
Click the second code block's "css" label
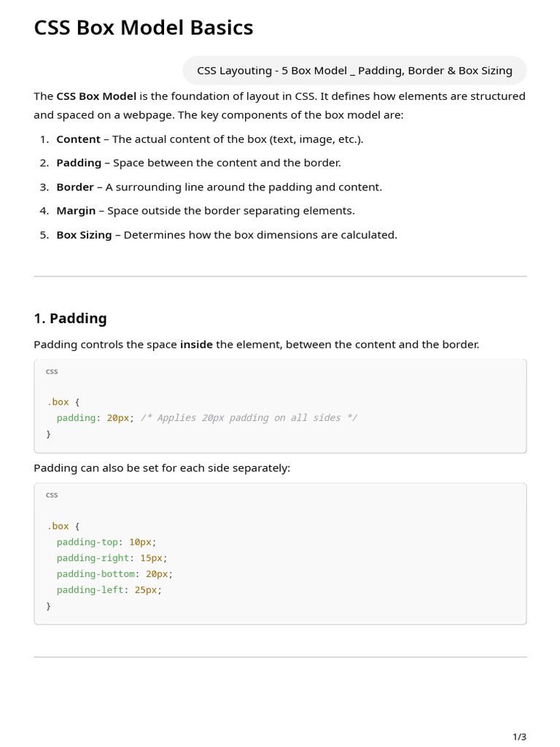click(x=52, y=495)
